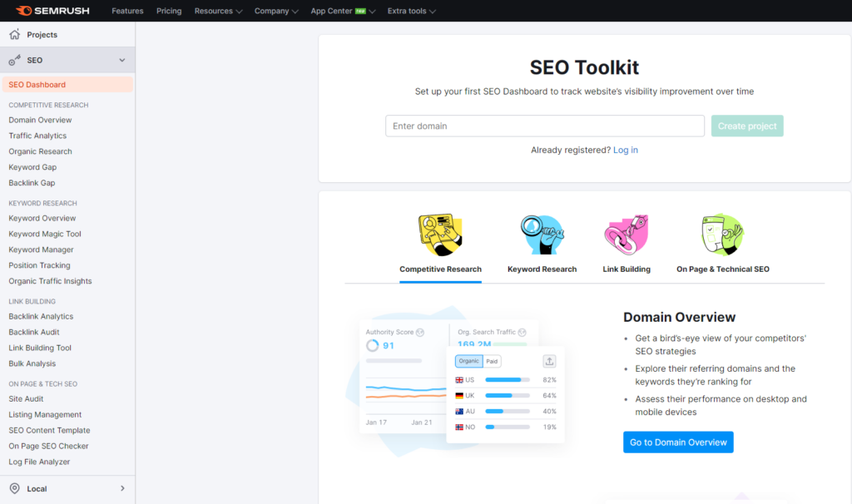
Task: Click the Create project button
Action: [747, 126]
